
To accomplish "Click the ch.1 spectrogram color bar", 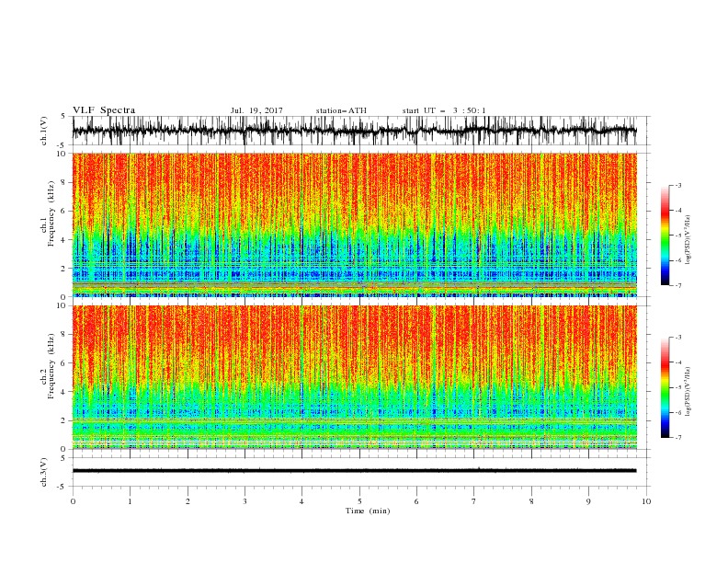I will [x=665, y=235].
